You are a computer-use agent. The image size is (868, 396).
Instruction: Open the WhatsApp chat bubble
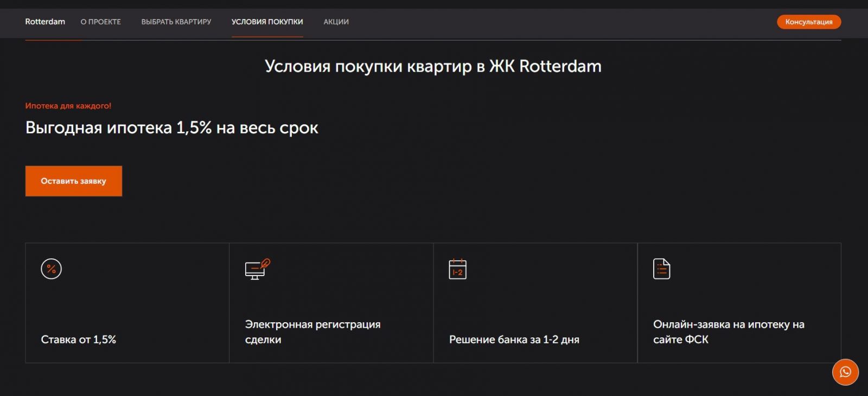pos(845,372)
